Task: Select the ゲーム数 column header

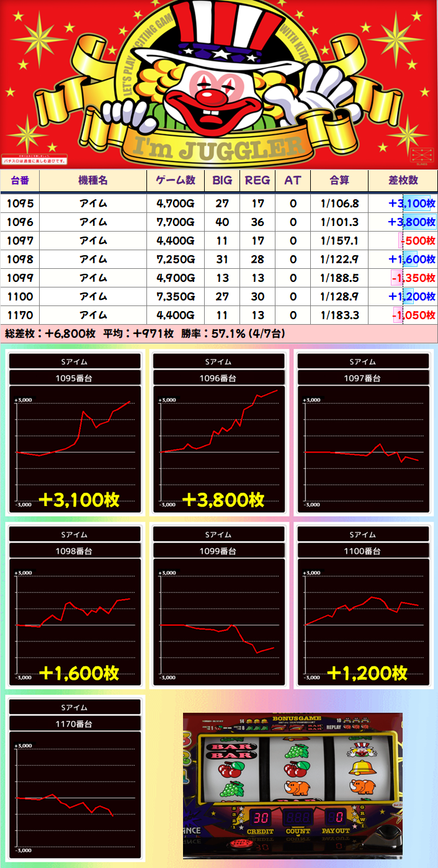Action: [175, 181]
